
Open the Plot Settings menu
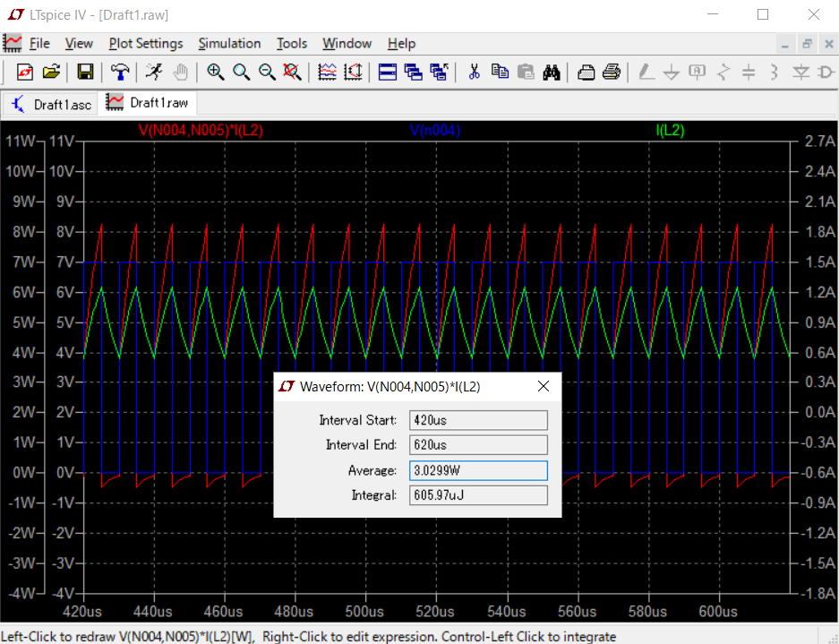pos(146,43)
